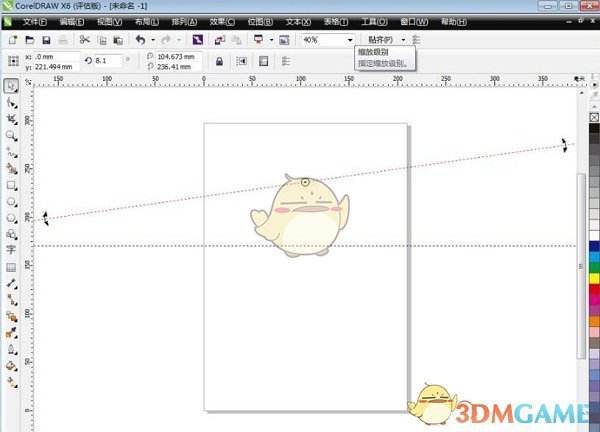Paste with the clipboard icon
Image resolution: width=600 pixels, height=432 pixels.
pyautogui.click(x=118, y=40)
